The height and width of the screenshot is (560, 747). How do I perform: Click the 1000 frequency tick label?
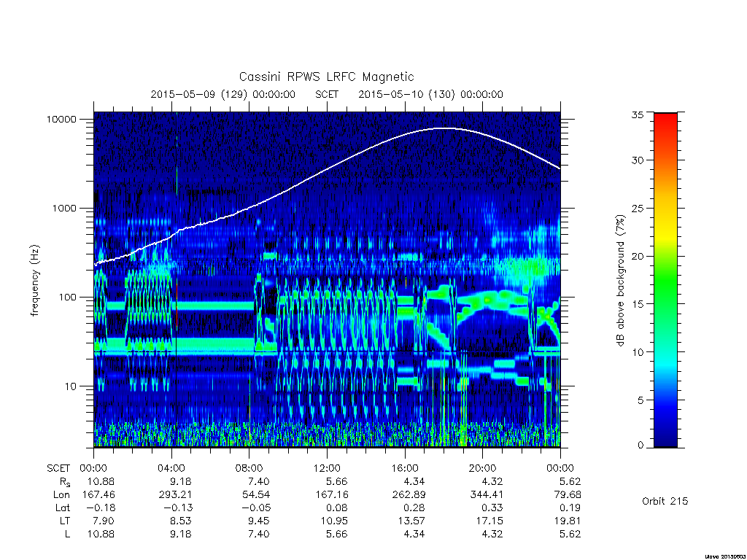(x=64, y=208)
